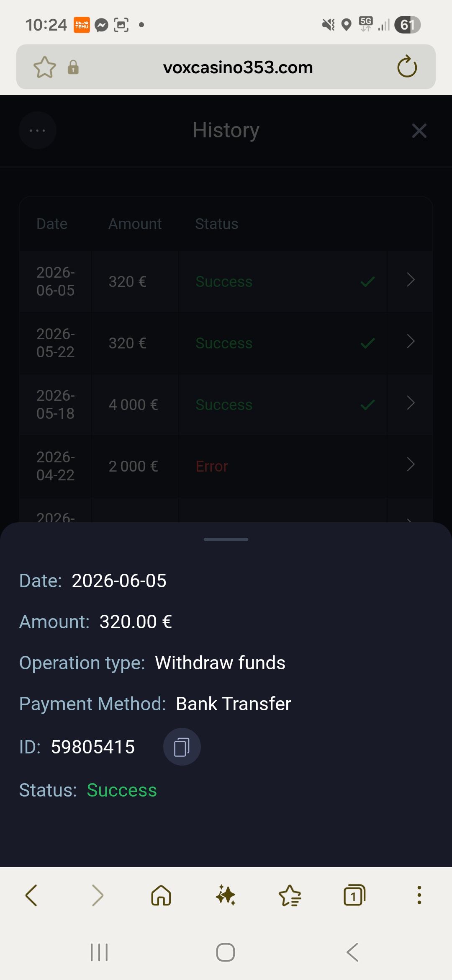This screenshot has width=452, height=980.
Task: Open the browser tabs switcher
Action: point(354,895)
